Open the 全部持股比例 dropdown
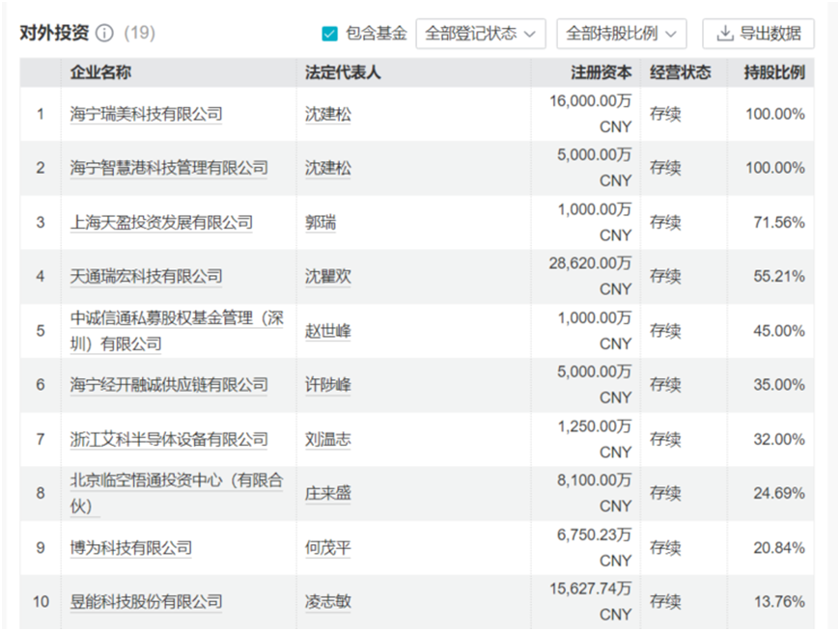 (x=622, y=34)
